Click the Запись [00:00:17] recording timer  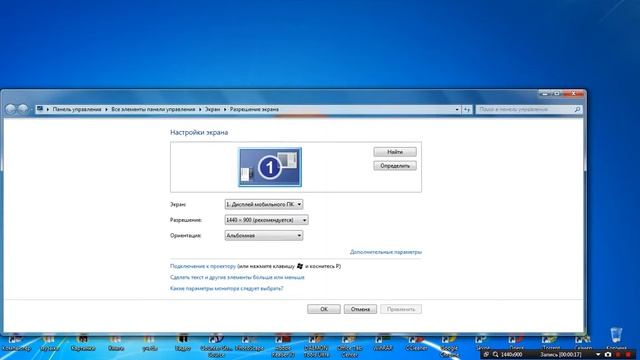click(561, 355)
